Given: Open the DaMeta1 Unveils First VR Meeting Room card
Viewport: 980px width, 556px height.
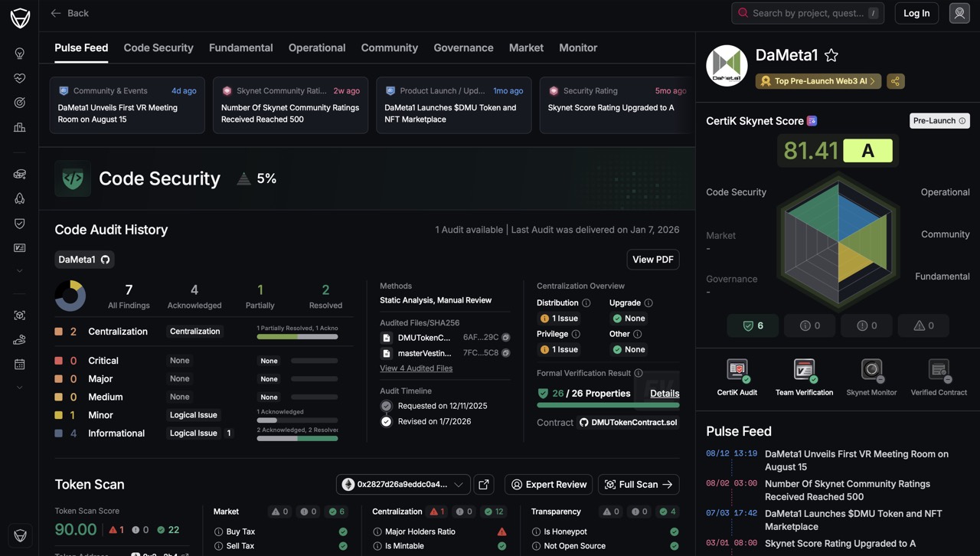Looking at the screenshot, I should tap(127, 105).
